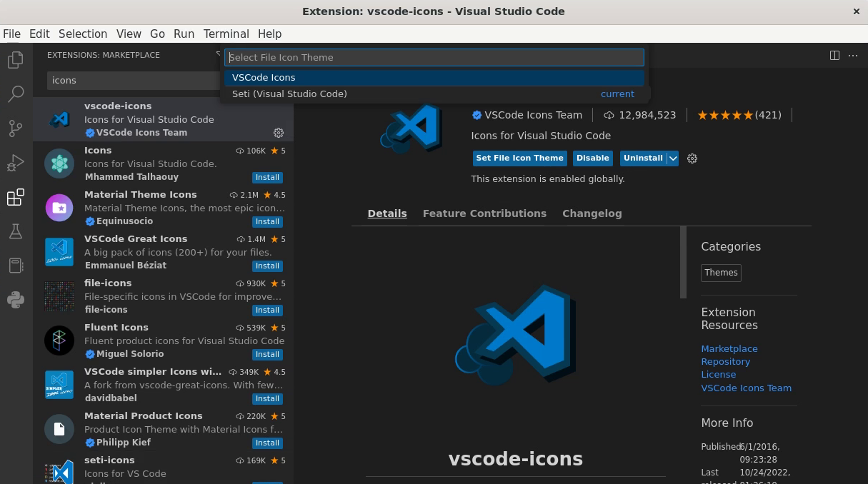
Task: Choose Seti (Visual Studio Code) theme
Action: point(434,94)
